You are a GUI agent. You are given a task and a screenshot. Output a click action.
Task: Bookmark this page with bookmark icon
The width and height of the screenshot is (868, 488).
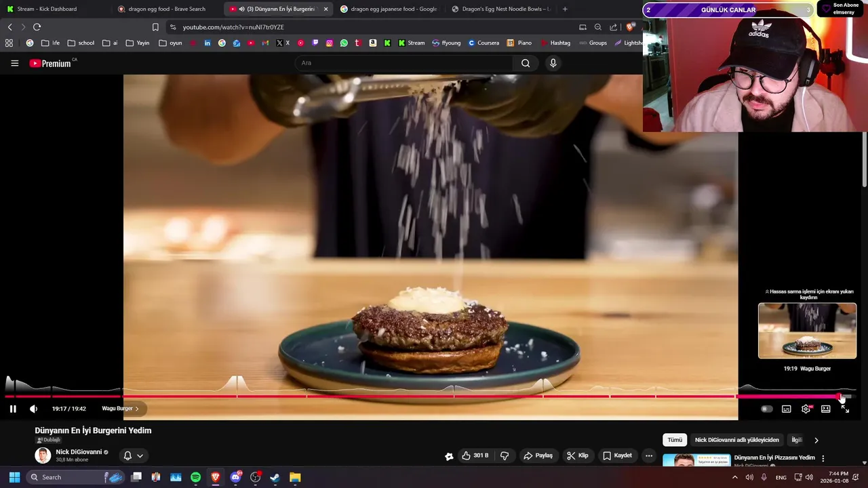point(155,27)
